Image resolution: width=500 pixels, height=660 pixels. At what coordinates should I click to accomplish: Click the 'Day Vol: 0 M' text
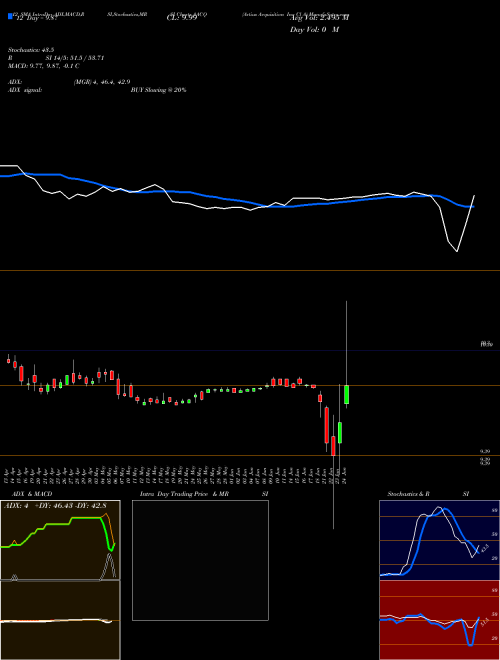coord(314,30)
